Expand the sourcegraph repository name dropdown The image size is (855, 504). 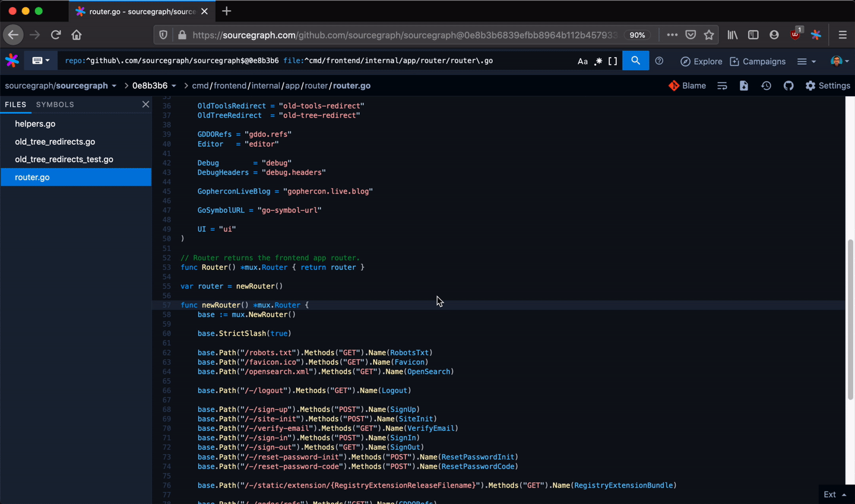click(x=114, y=85)
